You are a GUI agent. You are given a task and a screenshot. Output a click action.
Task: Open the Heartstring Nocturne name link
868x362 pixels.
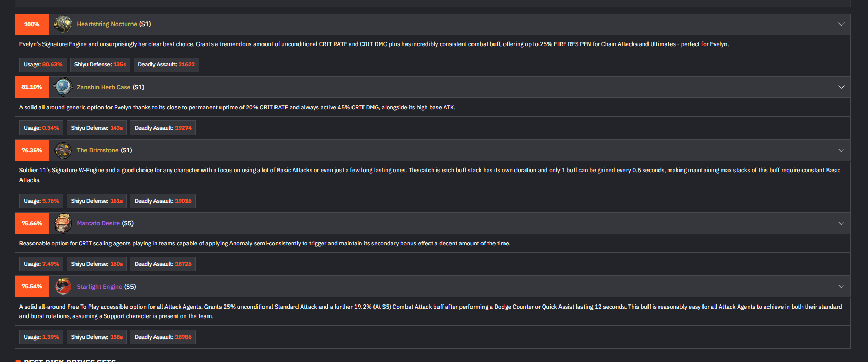107,24
